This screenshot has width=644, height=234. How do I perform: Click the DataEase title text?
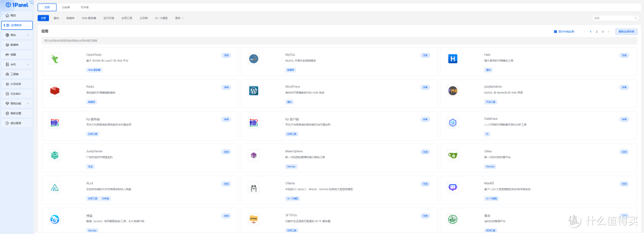point(491,119)
